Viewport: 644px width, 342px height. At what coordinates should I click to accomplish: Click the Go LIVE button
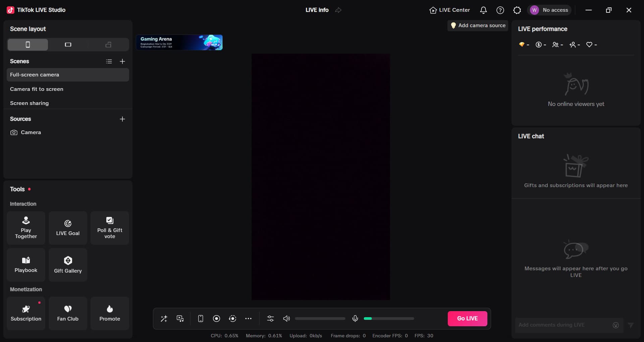point(467,319)
